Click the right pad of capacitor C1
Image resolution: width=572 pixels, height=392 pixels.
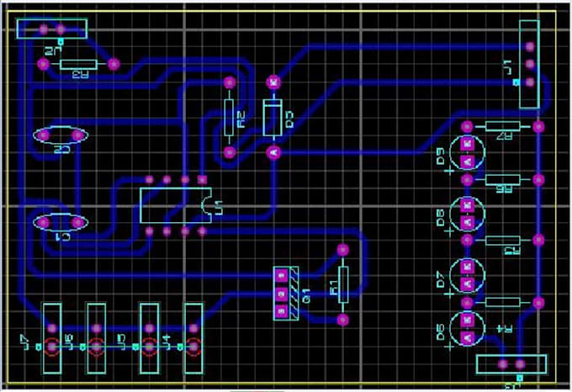pos(77,222)
